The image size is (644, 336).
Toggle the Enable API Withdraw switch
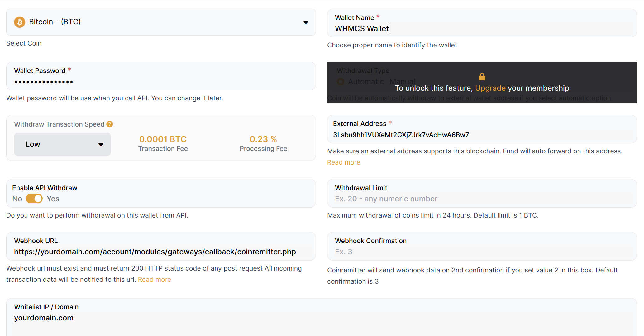pyautogui.click(x=34, y=199)
